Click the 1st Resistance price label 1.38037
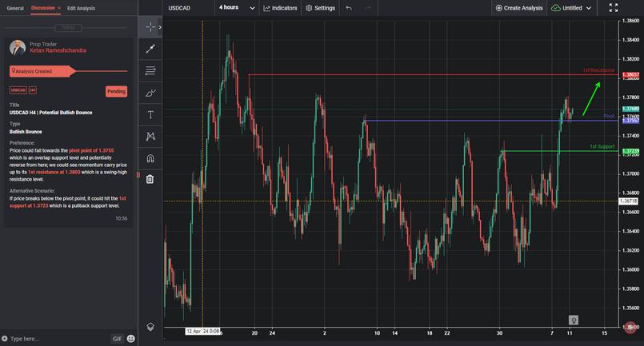The width and height of the screenshot is (644, 346). [x=630, y=74]
